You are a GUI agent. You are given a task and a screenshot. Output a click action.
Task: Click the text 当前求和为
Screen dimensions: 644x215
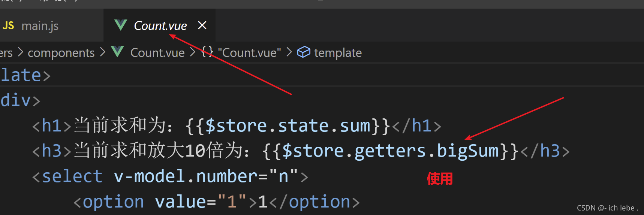point(120,125)
